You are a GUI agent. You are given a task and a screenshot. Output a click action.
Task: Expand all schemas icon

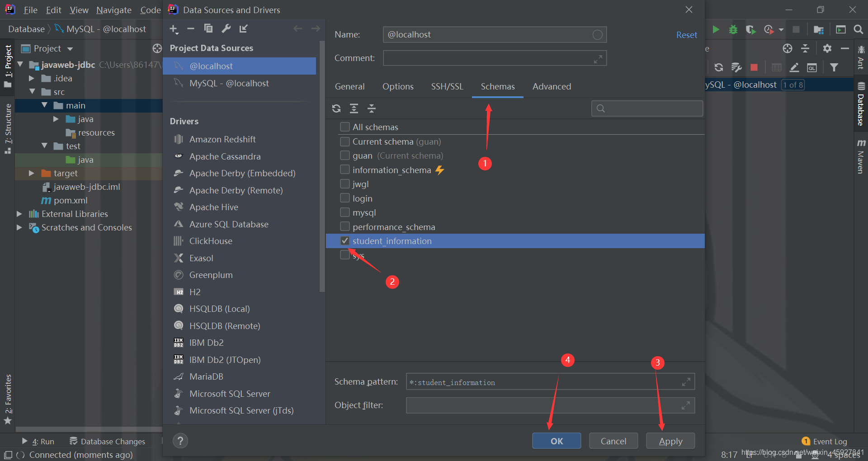[354, 108]
